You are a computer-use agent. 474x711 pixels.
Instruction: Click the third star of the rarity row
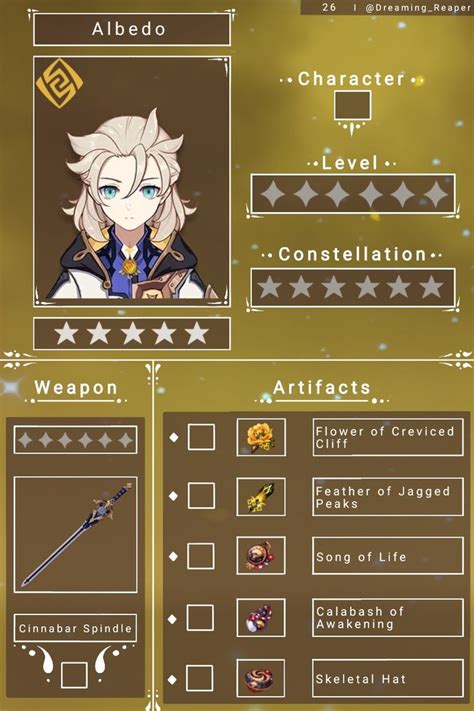point(132,333)
